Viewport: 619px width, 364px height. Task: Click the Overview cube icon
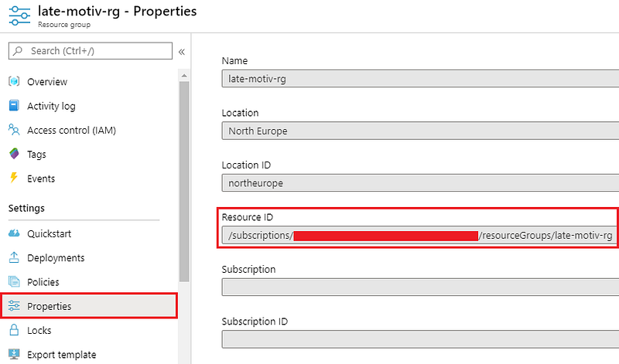tap(14, 81)
